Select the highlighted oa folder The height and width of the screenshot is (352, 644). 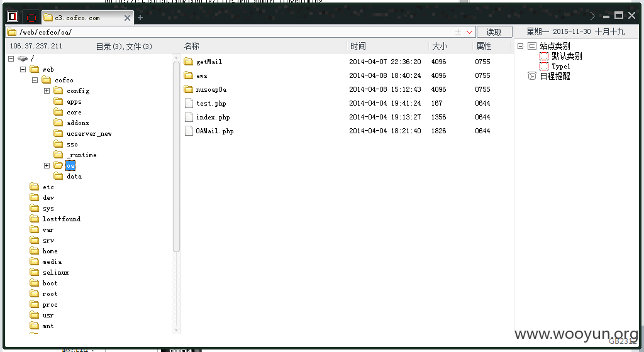click(x=70, y=166)
